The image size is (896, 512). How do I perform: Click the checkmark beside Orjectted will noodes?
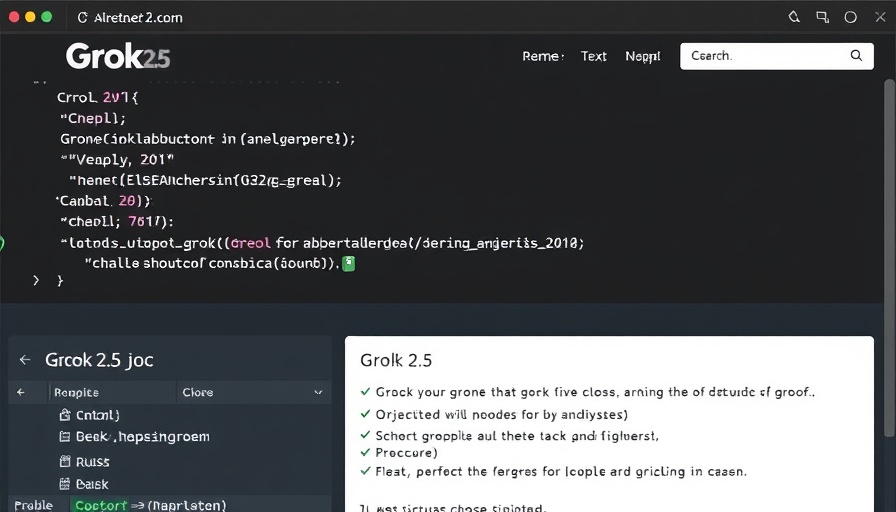(366, 414)
